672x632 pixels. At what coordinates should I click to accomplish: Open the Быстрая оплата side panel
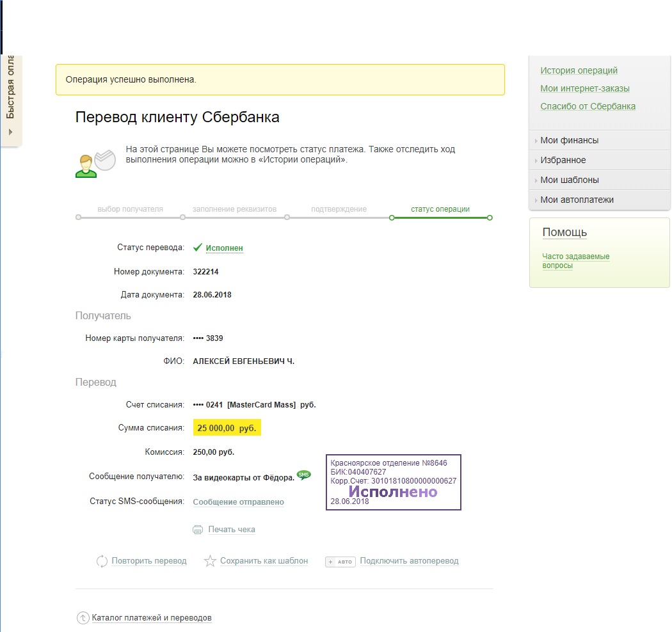click(x=11, y=96)
